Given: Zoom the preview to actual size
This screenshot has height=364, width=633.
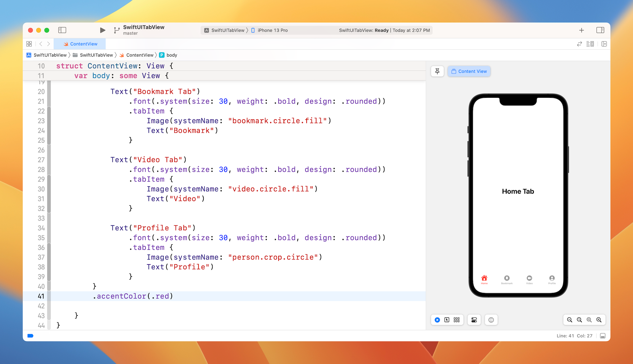Looking at the screenshot, I should click(579, 320).
